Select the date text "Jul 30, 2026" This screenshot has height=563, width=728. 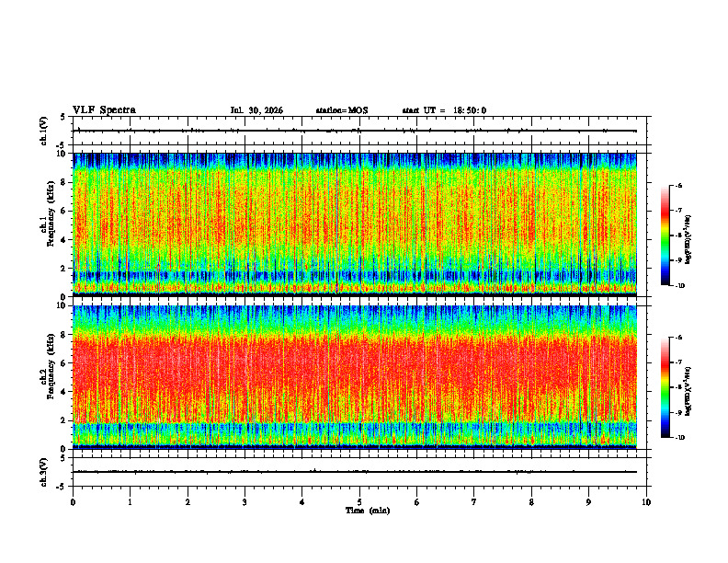coord(256,110)
